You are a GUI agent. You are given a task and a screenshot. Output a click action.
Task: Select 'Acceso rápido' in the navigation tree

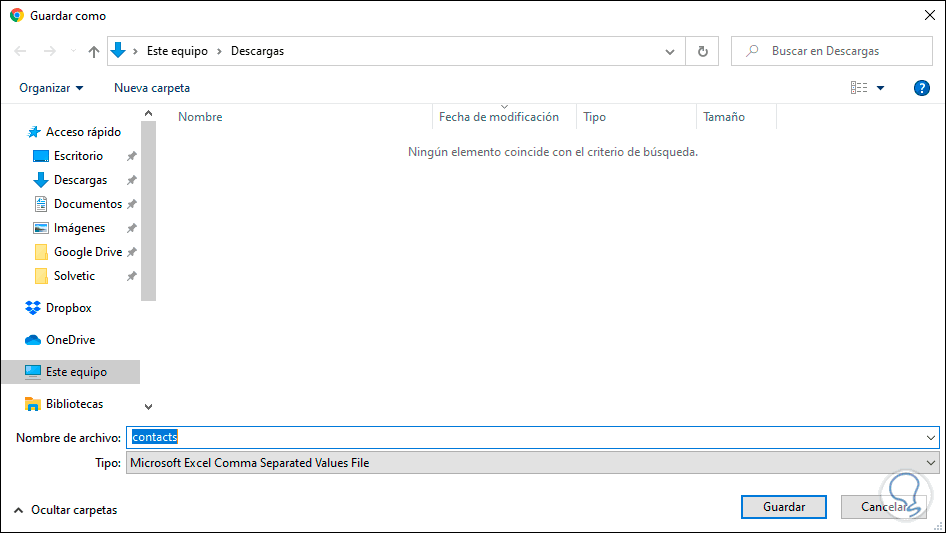point(83,132)
